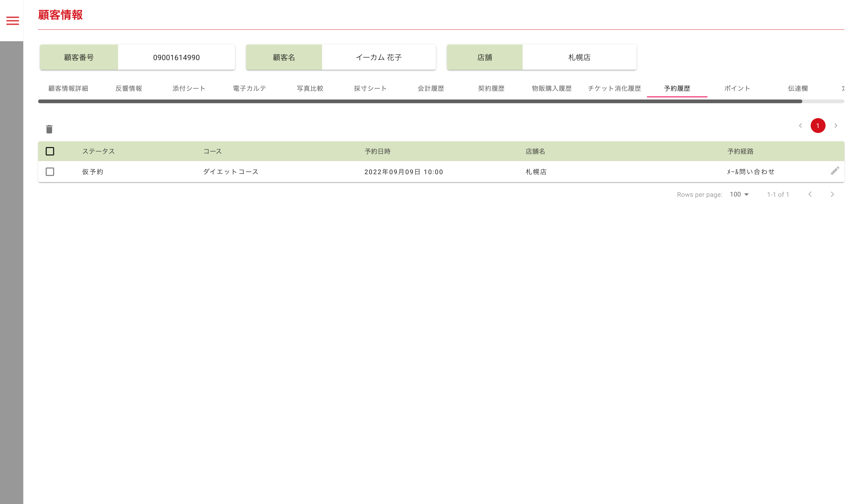Click the customer number 09001614990 field

176,57
